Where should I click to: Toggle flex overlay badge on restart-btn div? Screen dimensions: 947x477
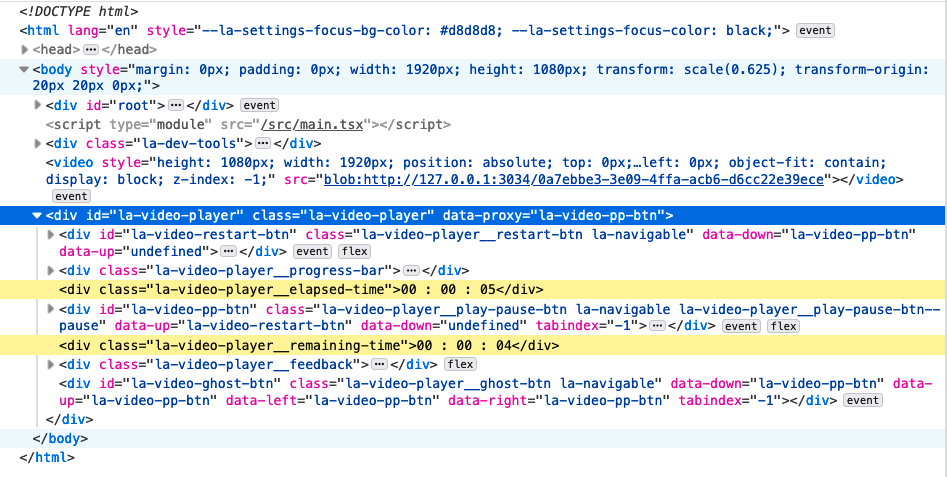tap(355, 251)
